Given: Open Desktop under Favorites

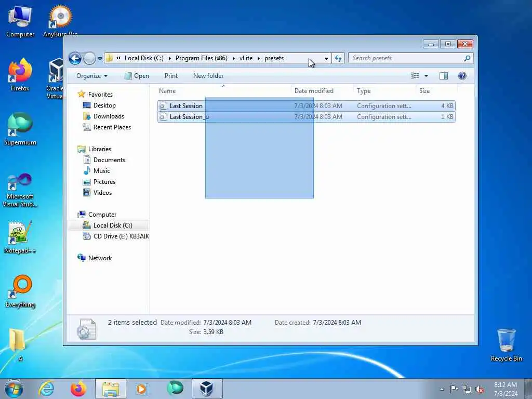Looking at the screenshot, I should (x=104, y=105).
